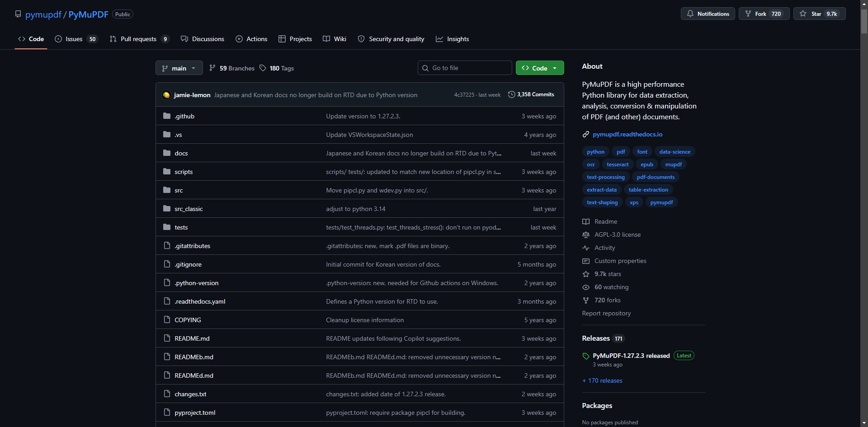Click the .gitattributes file icon

(x=167, y=246)
